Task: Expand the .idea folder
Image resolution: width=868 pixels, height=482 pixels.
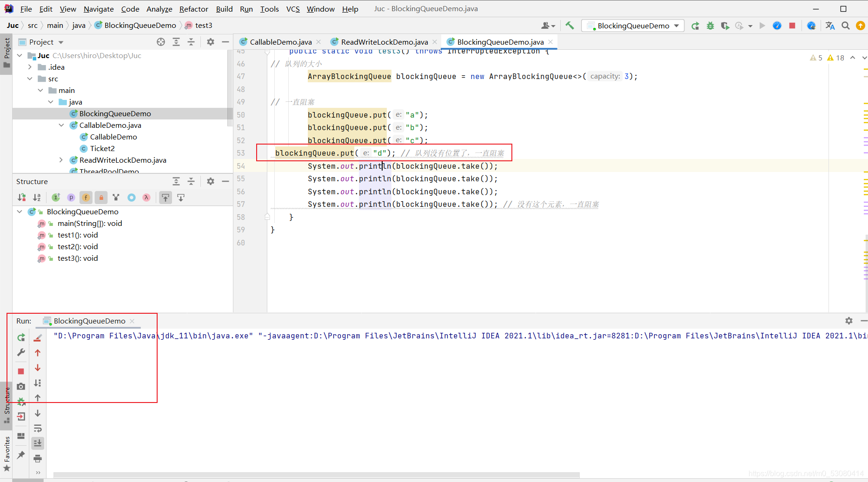Action: pos(30,67)
